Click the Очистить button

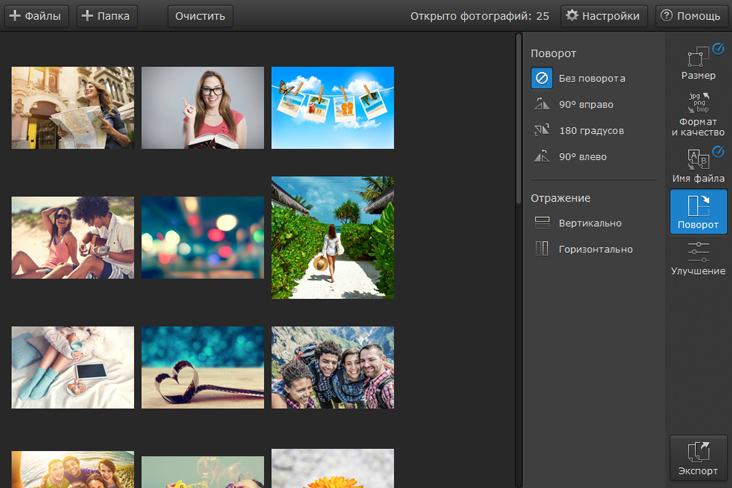(x=200, y=16)
